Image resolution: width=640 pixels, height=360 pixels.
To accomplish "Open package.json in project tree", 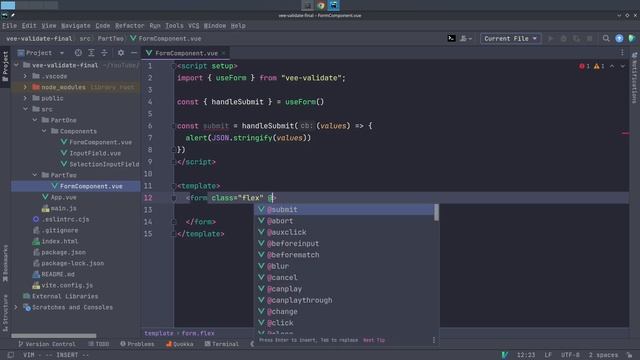I will pyautogui.click(x=59, y=252).
